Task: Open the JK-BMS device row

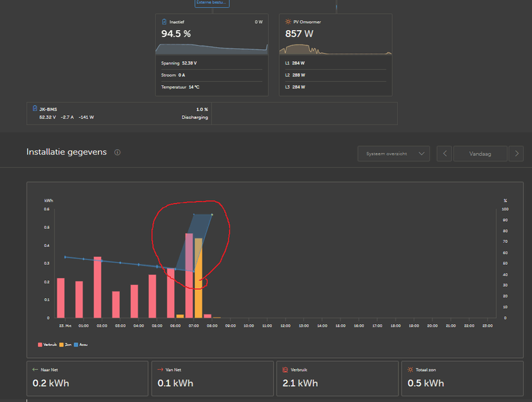Action: click(x=119, y=113)
